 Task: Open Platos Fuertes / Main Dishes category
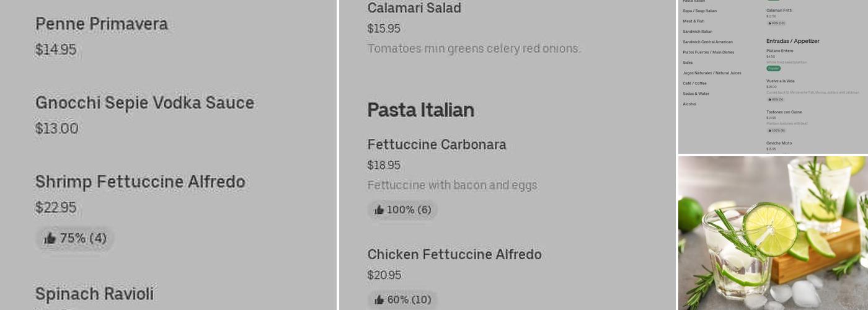pyautogui.click(x=708, y=52)
